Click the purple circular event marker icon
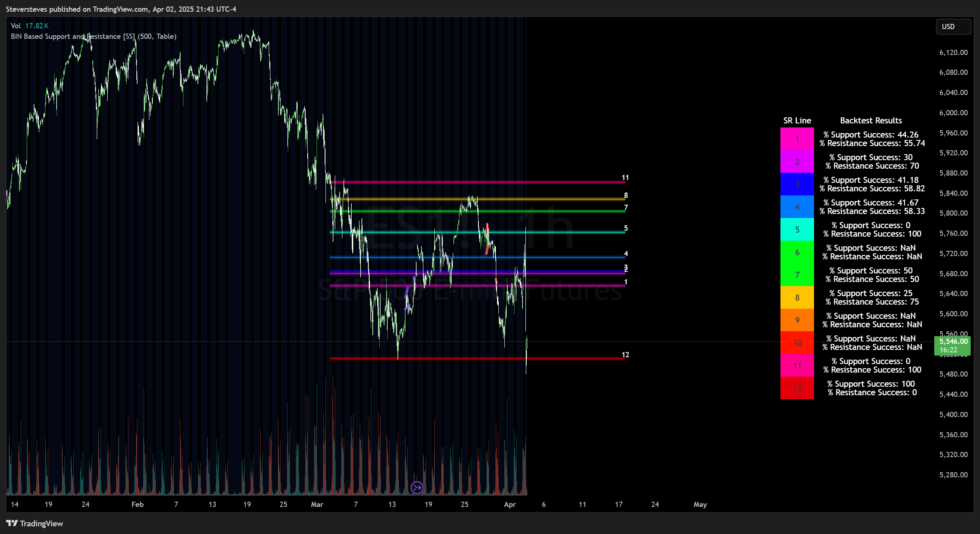Viewport: 980px width, 534px height. coord(417,488)
